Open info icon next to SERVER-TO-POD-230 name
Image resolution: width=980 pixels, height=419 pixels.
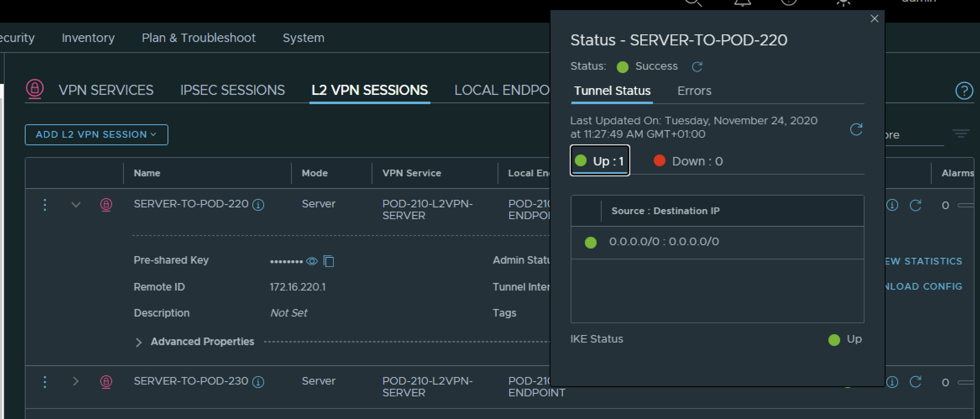[258, 382]
